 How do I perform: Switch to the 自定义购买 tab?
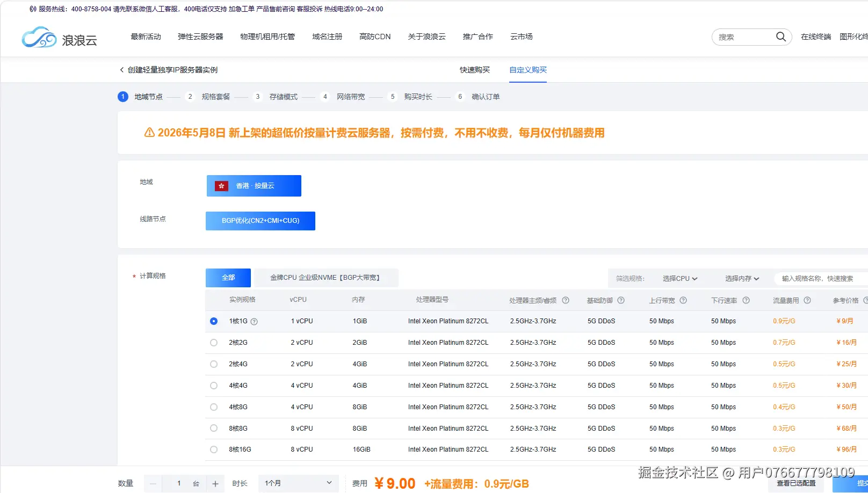[528, 70]
